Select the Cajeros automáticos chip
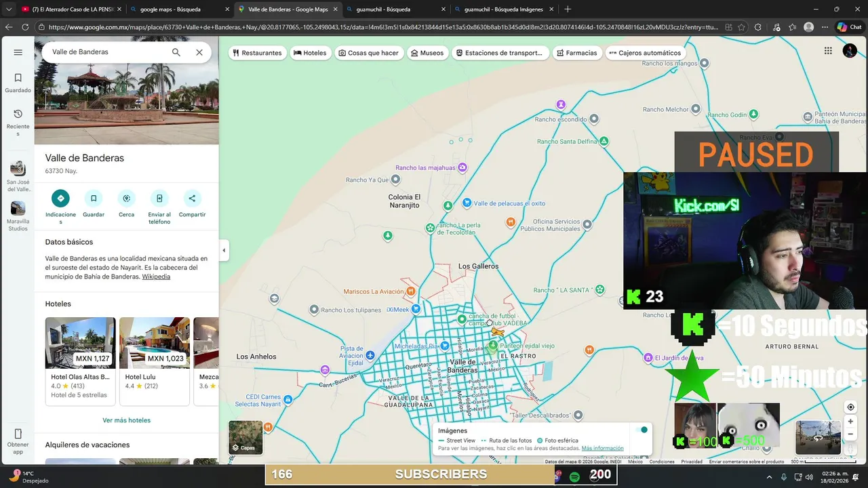This screenshot has height=488, width=868. tap(645, 53)
